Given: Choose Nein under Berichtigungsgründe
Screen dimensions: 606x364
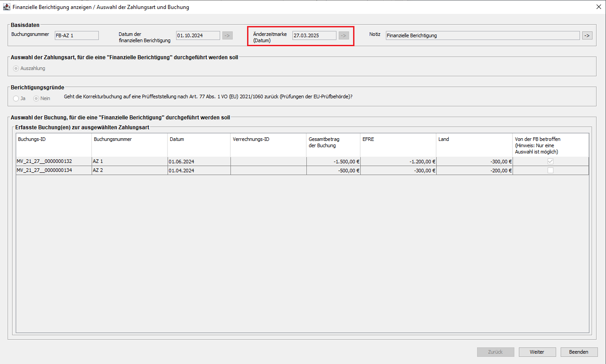Looking at the screenshot, I should click(x=36, y=98).
